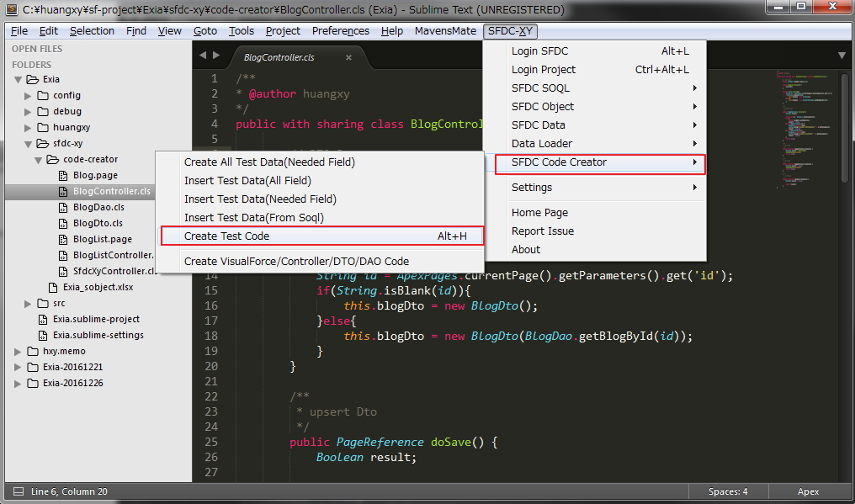Viewport: 855px width, 504px height.
Task: Choose Create Test Code menu entry
Action: click(x=321, y=236)
